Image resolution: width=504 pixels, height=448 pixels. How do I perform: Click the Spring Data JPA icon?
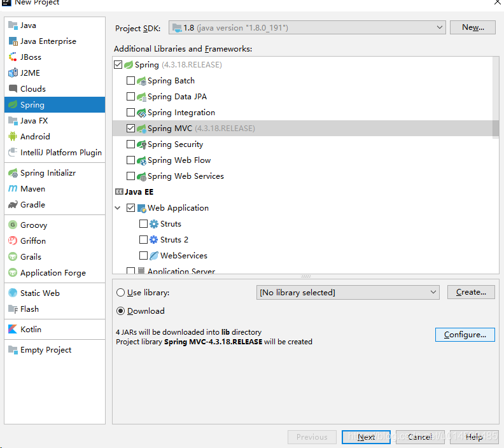click(x=141, y=97)
